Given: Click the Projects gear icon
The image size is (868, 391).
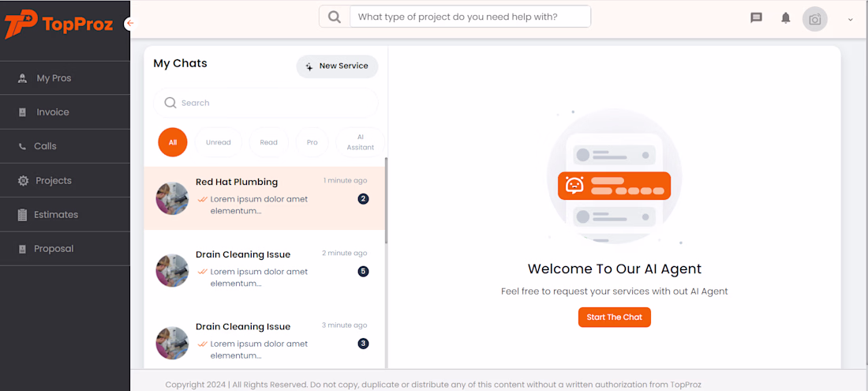Looking at the screenshot, I should point(23,181).
